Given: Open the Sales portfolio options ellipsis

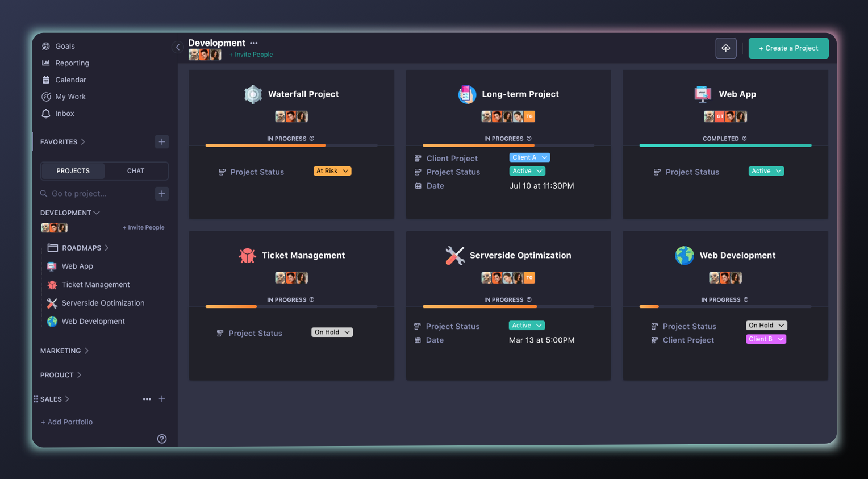Looking at the screenshot, I should point(147,399).
